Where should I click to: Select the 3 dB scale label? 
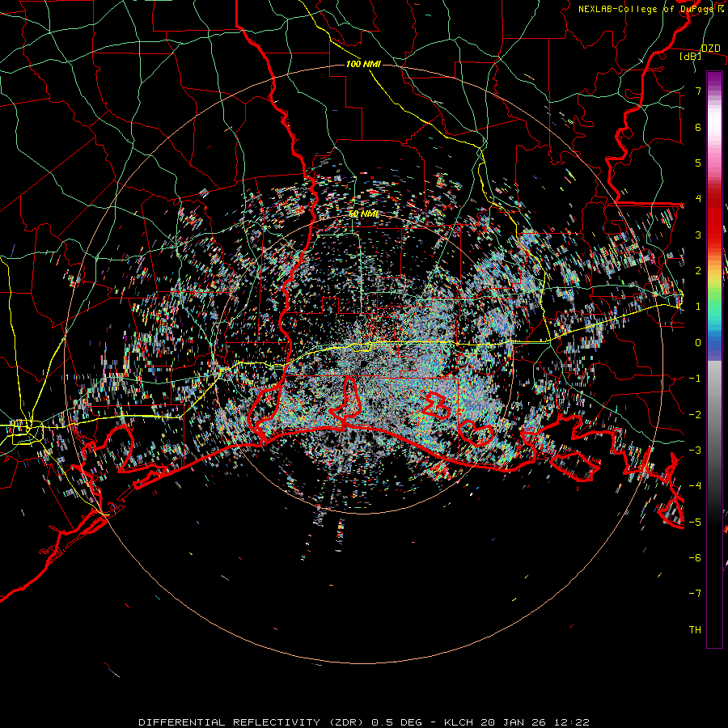tap(698, 235)
